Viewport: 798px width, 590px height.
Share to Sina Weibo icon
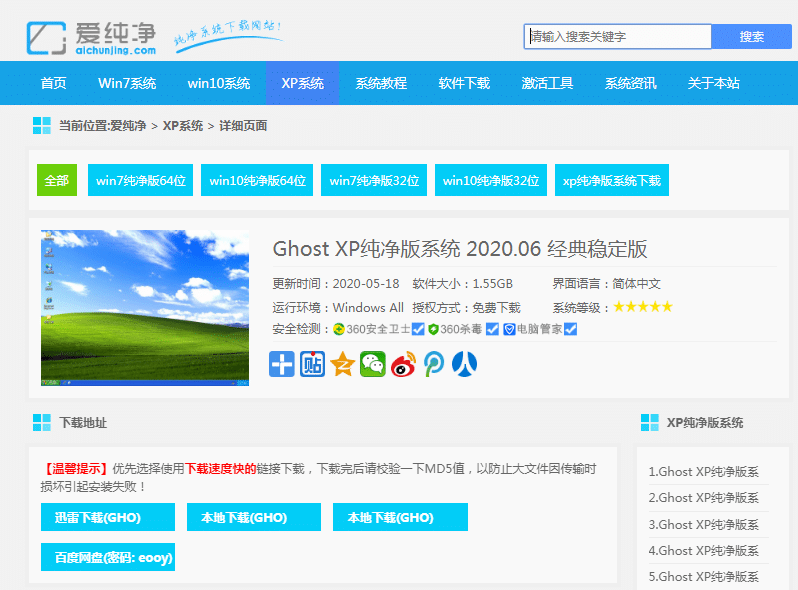pyautogui.click(x=403, y=364)
